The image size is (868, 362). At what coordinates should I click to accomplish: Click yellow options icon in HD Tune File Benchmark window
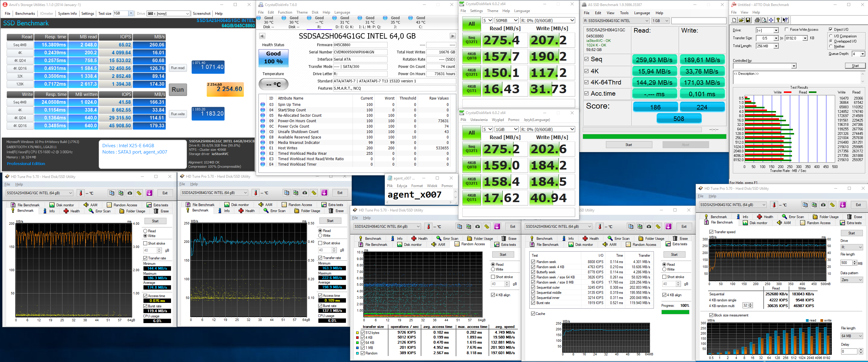[x=832, y=205]
